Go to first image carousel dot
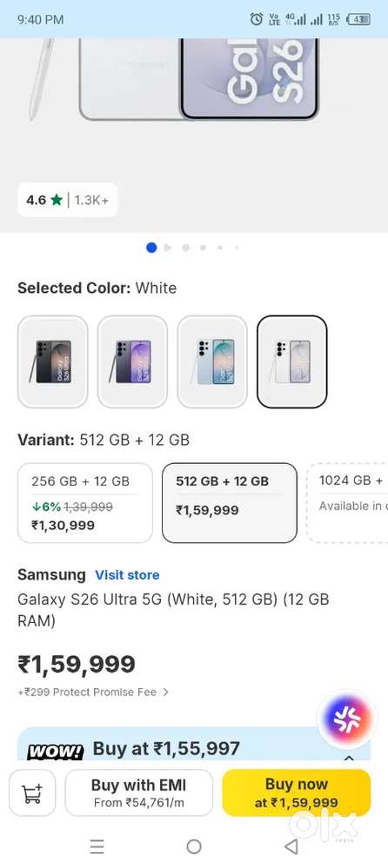The width and height of the screenshot is (388, 868). 151,248
